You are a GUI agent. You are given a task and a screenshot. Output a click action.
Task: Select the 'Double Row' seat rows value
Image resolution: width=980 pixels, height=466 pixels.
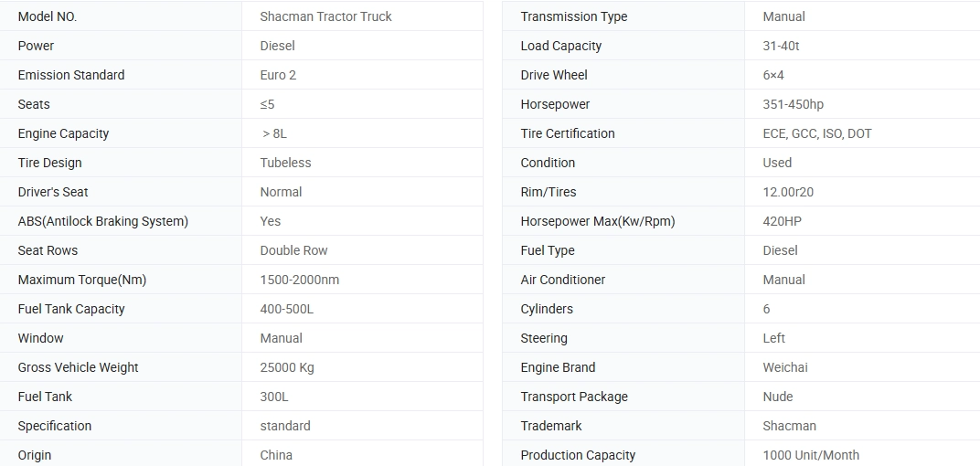(x=293, y=250)
